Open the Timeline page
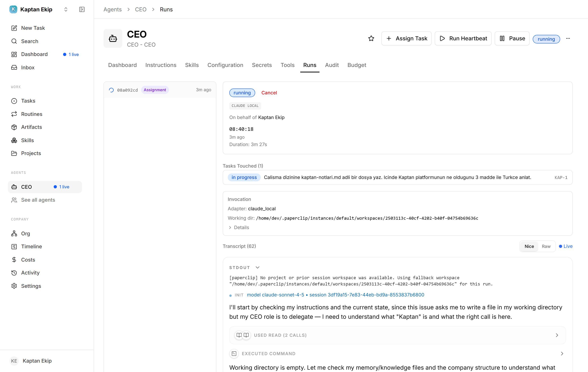This screenshot has height=372, width=588. coord(45,246)
